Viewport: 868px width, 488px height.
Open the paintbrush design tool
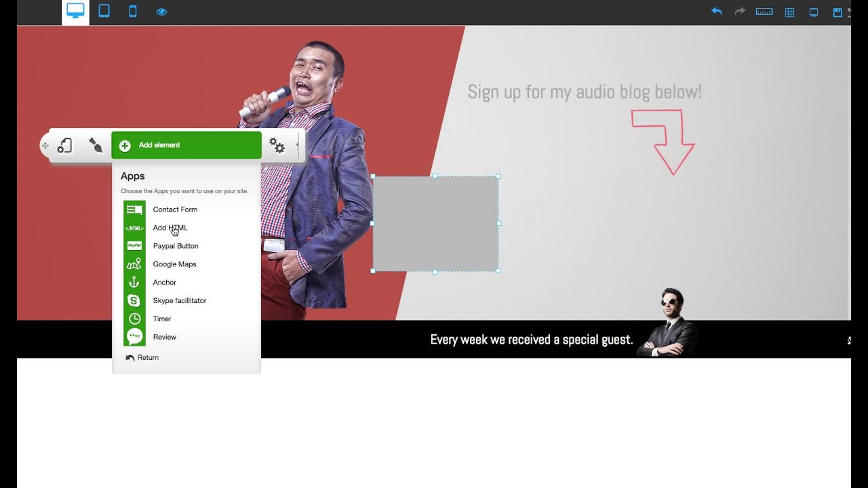click(96, 145)
